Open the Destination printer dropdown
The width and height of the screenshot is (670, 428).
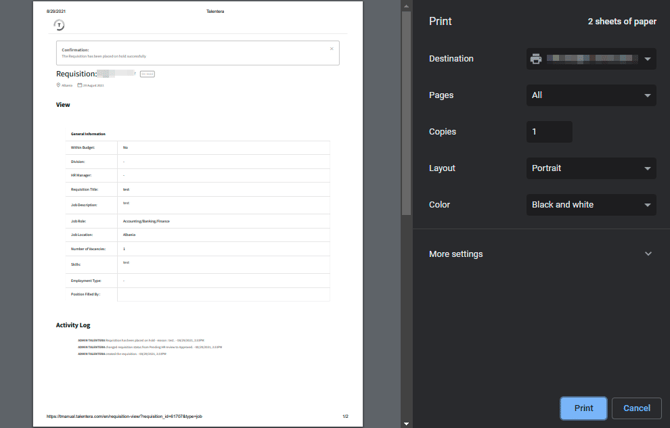tap(591, 59)
